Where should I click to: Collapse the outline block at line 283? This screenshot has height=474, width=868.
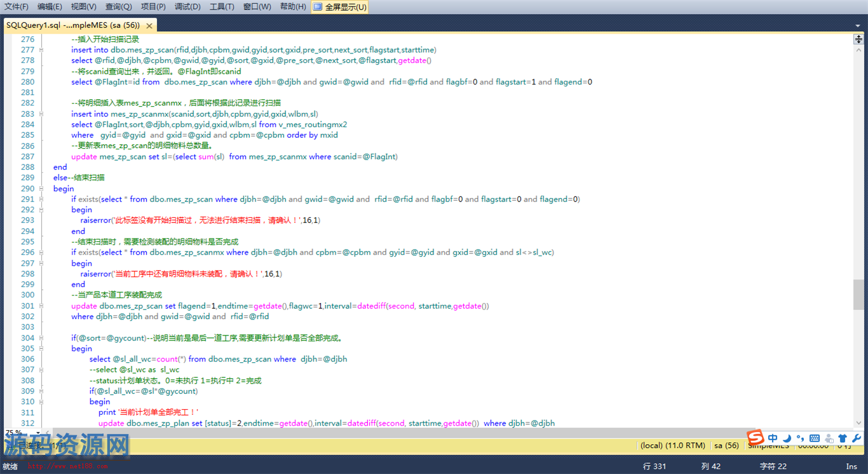point(41,114)
